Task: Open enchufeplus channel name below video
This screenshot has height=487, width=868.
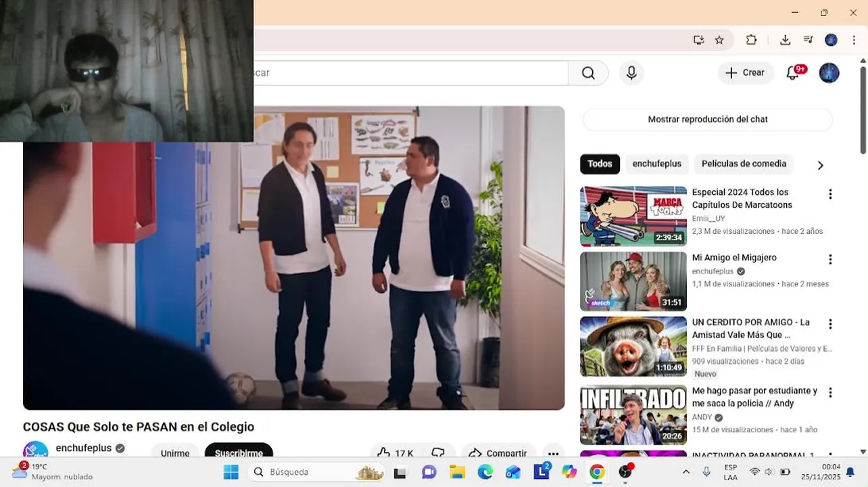Action: click(x=84, y=448)
